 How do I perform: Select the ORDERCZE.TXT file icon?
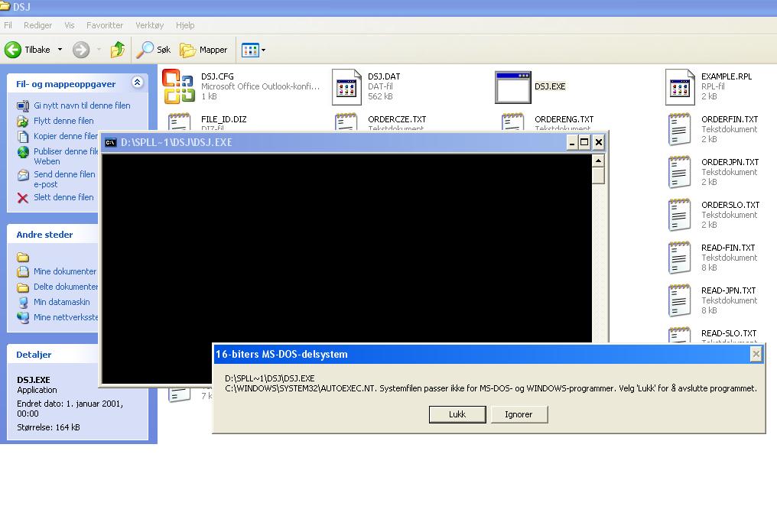[x=346, y=122]
